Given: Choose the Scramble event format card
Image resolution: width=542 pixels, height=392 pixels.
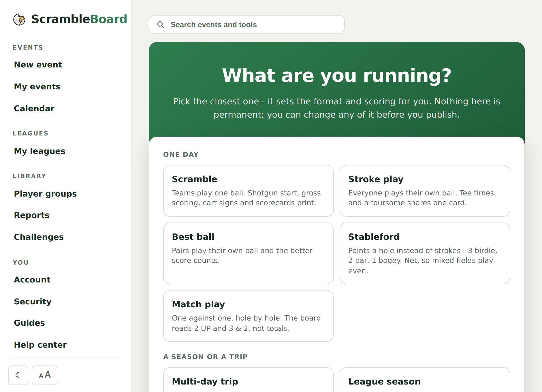Looking at the screenshot, I should tap(249, 191).
